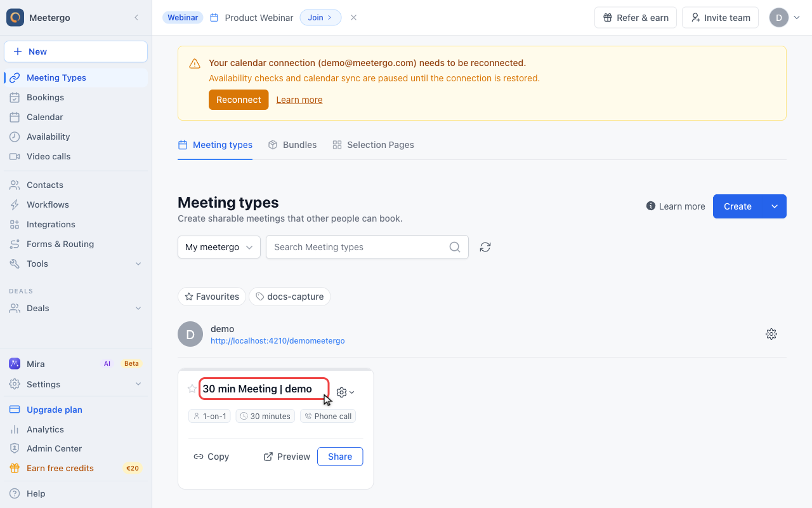The width and height of the screenshot is (812, 508).
Task: Open Contacts in the sidebar
Action: coord(76,185)
